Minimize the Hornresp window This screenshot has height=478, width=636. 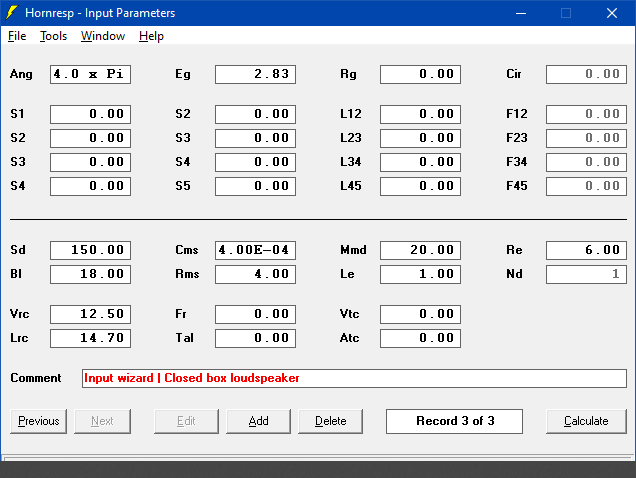(x=521, y=13)
